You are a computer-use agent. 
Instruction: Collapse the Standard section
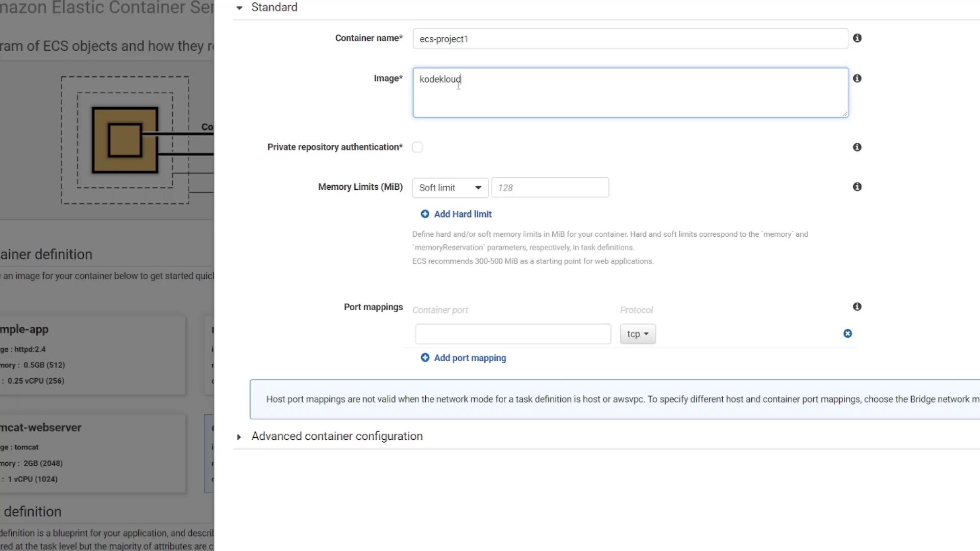pos(239,8)
